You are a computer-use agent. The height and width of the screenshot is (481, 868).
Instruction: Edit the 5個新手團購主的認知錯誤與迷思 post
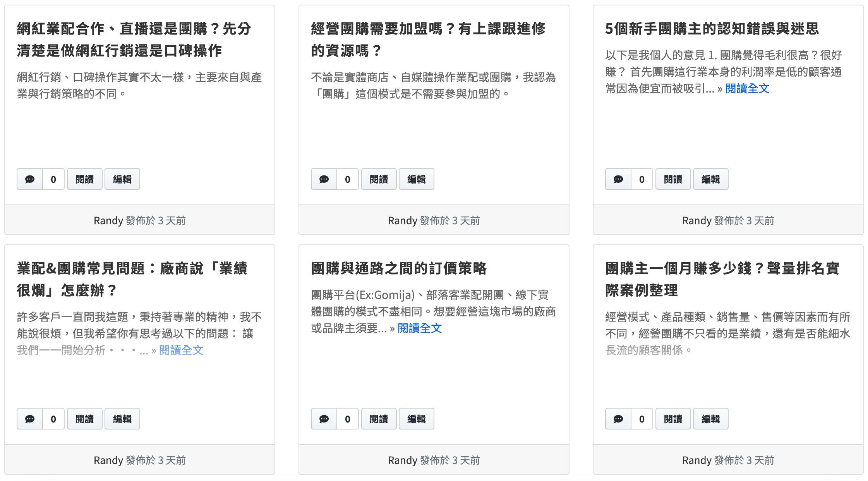tap(710, 179)
